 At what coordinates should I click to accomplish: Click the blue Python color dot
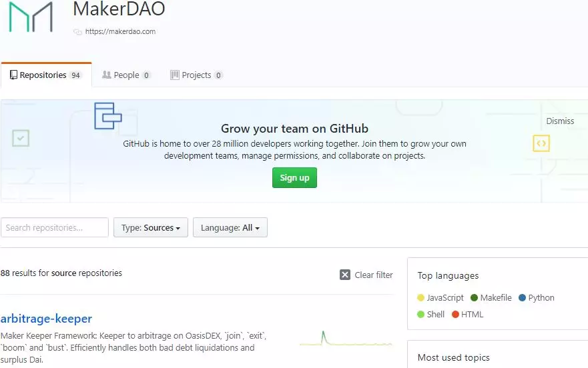pyautogui.click(x=522, y=298)
